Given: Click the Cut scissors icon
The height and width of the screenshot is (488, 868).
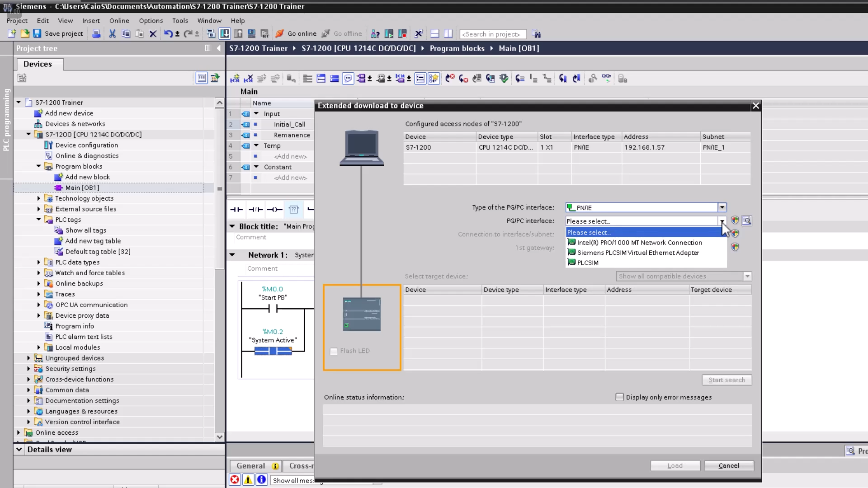Looking at the screenshot, I should [x=113, y=33].
